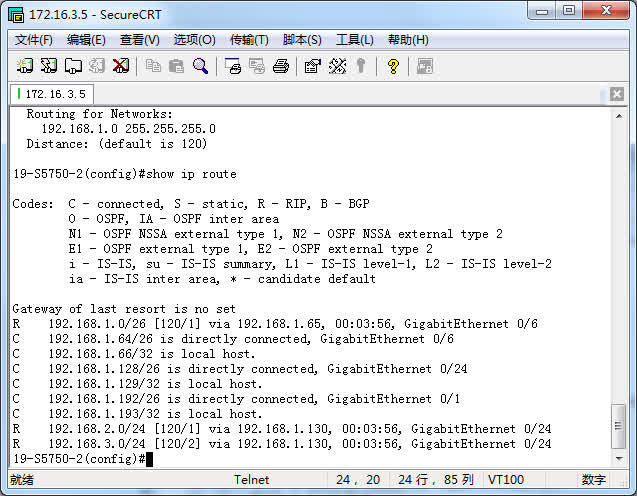Screen dimensions: 637x496
Task: Click the Find (binoculars) icon
Action: click(x=201, y=66)
